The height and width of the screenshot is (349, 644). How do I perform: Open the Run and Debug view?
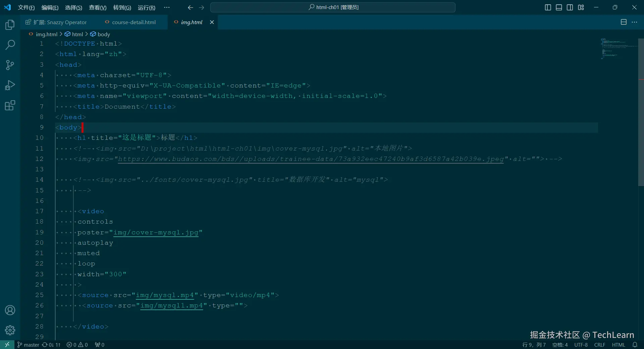click(10, 85)
